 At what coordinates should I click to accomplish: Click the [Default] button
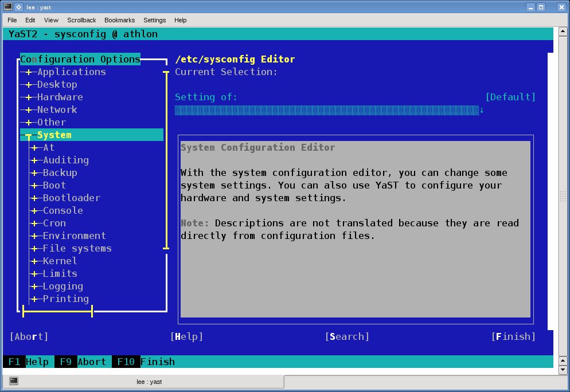510,97
